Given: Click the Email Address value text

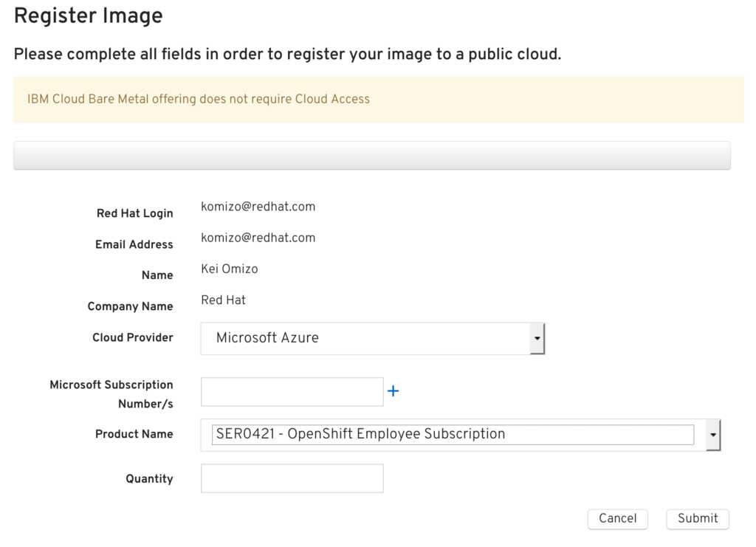Looking at the screenshot, I should [258, 238].
